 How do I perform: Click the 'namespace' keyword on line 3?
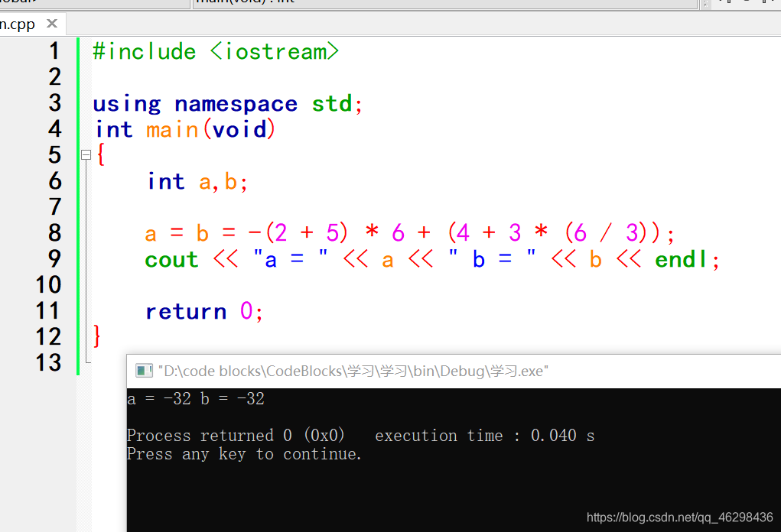pos(236,104)
